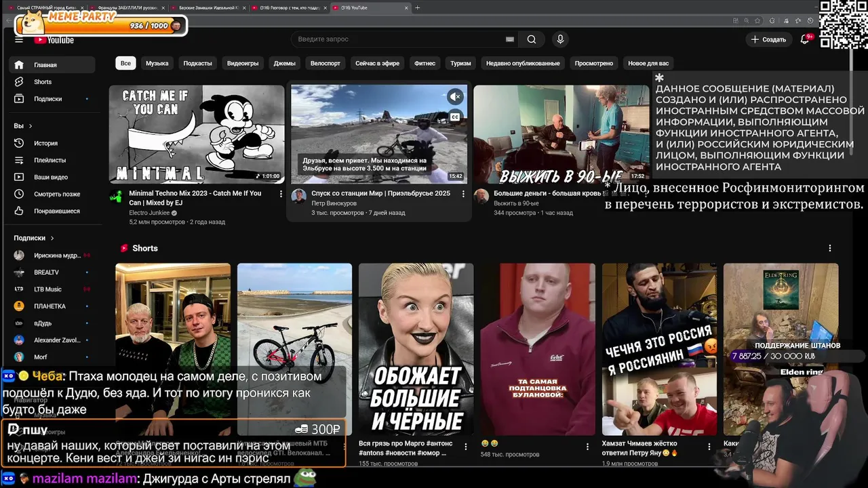Open the ЧЕЧНЯ ЭТО РОССИЯ short thumbnail
This screenshot has height=488, width=868.
click(x=659, y=349)
